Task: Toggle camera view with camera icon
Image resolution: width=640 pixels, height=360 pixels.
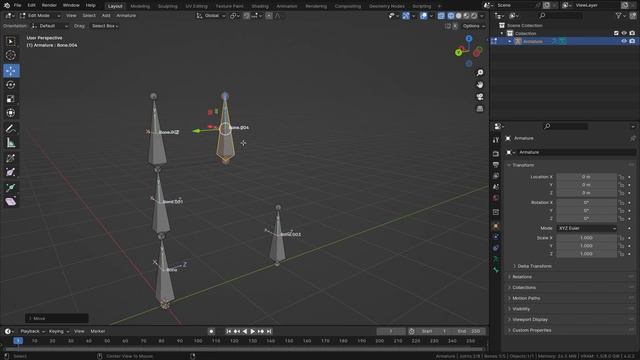Action: (x=480, y=97)
